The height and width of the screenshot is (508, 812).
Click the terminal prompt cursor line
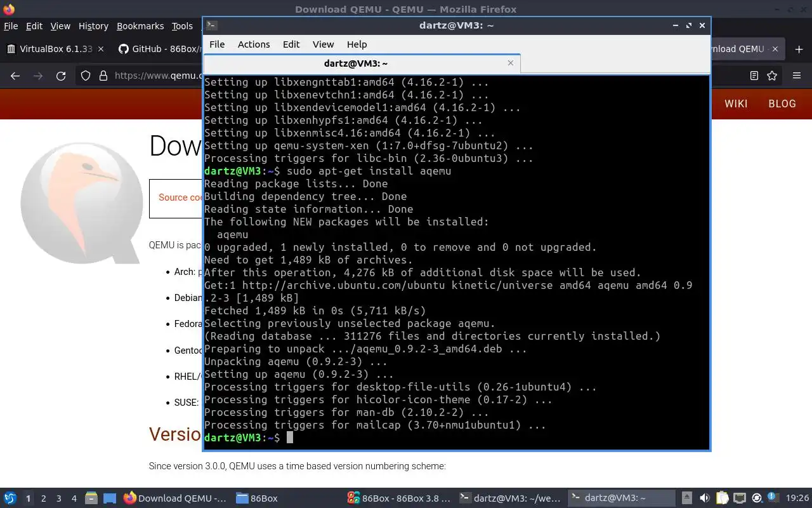pyautogui.click(x=249, y=438)
